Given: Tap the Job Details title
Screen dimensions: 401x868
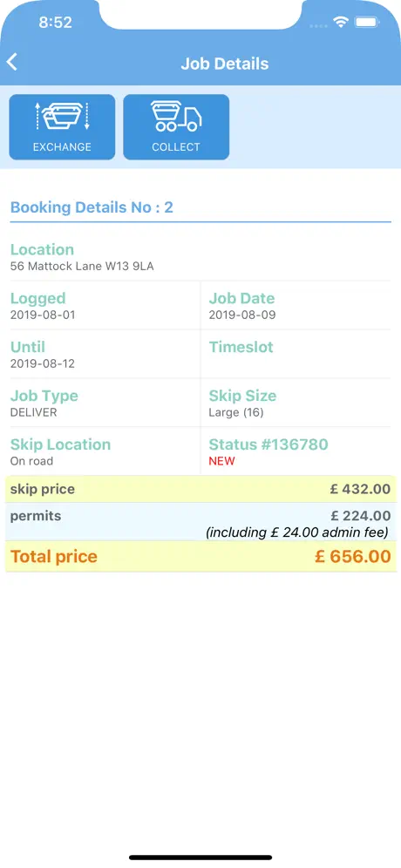Looking at the screenshot, I should (224, 64).
